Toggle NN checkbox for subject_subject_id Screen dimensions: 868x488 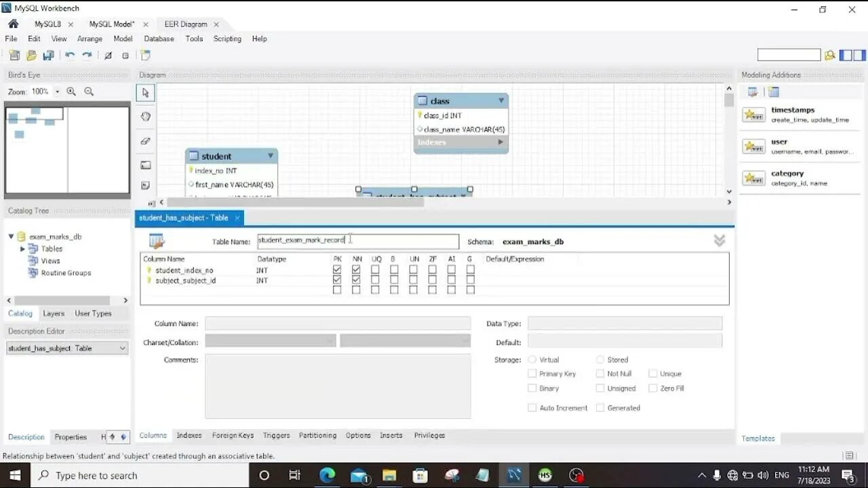(x=356, y=280)
